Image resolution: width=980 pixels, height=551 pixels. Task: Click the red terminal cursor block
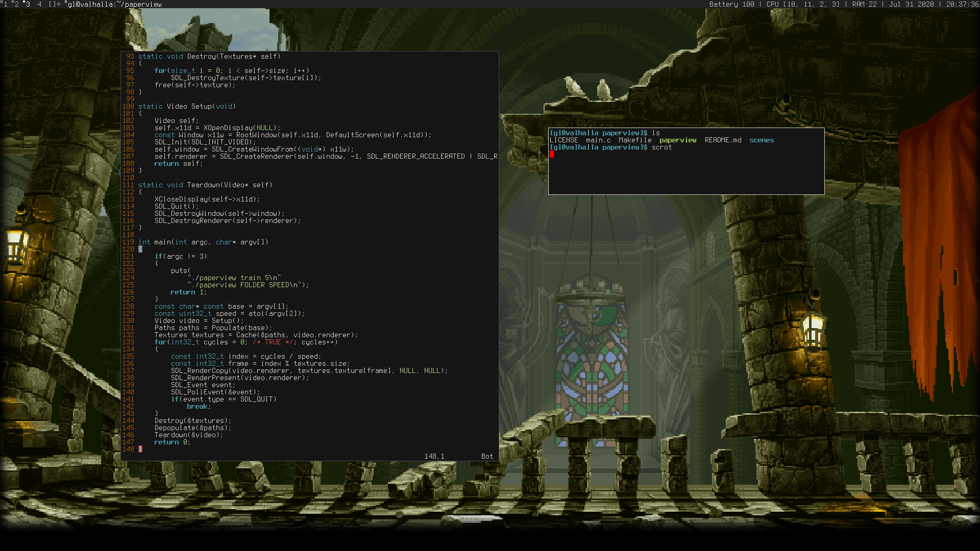[x=552, y=155]
